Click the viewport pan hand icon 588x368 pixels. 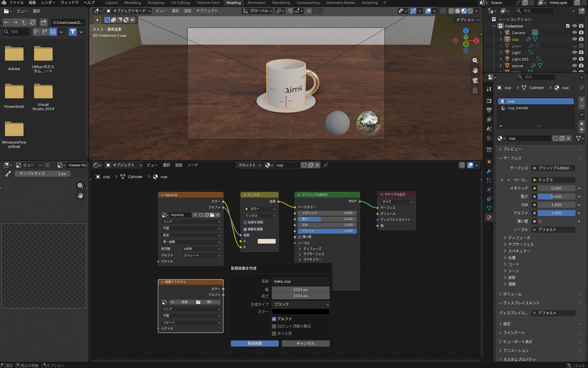pos(475,70)
